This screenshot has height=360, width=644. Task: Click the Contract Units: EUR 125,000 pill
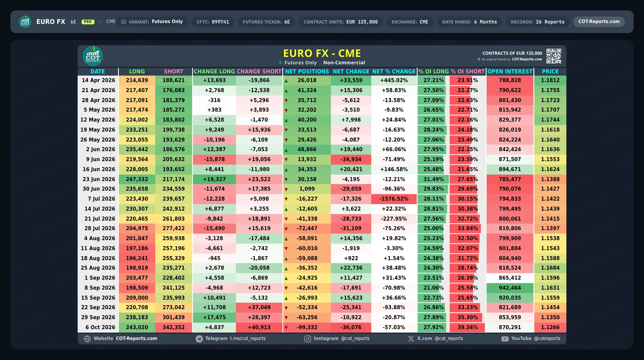pyautogui.click(x=341, y=22)
